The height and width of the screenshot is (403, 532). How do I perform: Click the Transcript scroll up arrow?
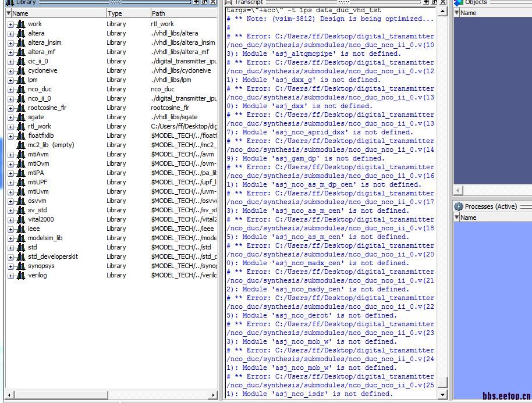442,12
